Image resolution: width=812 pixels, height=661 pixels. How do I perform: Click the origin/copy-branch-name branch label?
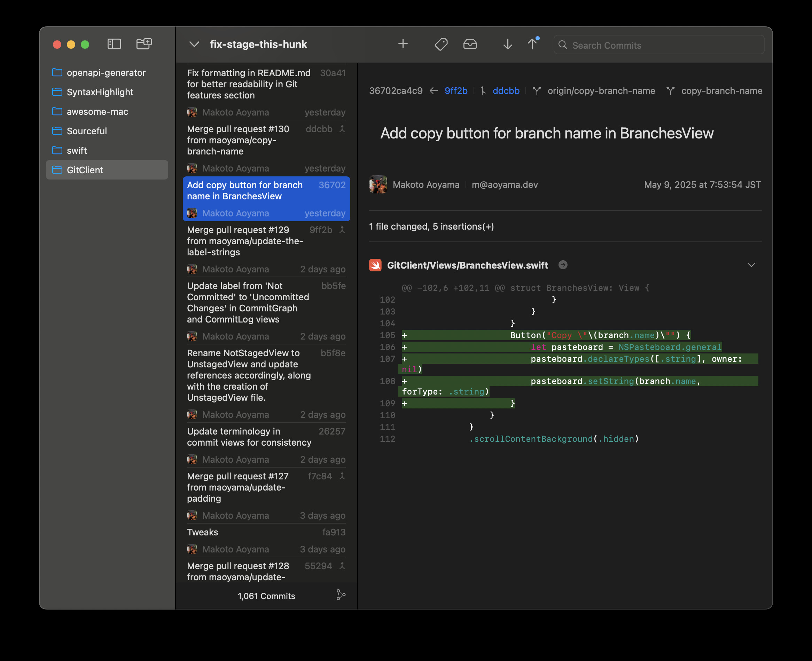601,91
